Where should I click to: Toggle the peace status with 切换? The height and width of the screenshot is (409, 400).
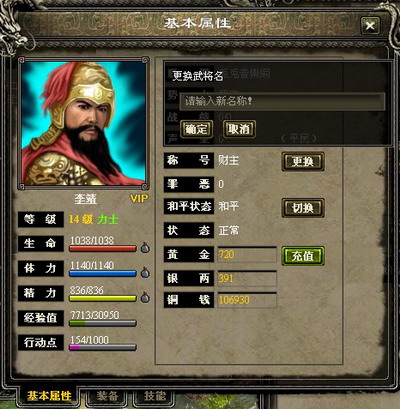click(303, 208)
